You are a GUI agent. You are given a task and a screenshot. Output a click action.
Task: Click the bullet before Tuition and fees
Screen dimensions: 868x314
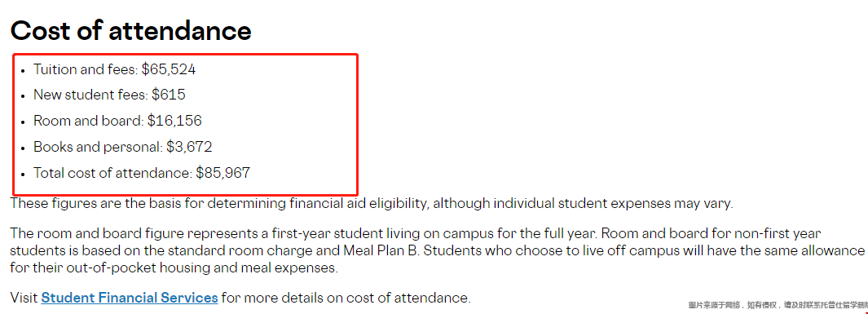click(23, 72)
